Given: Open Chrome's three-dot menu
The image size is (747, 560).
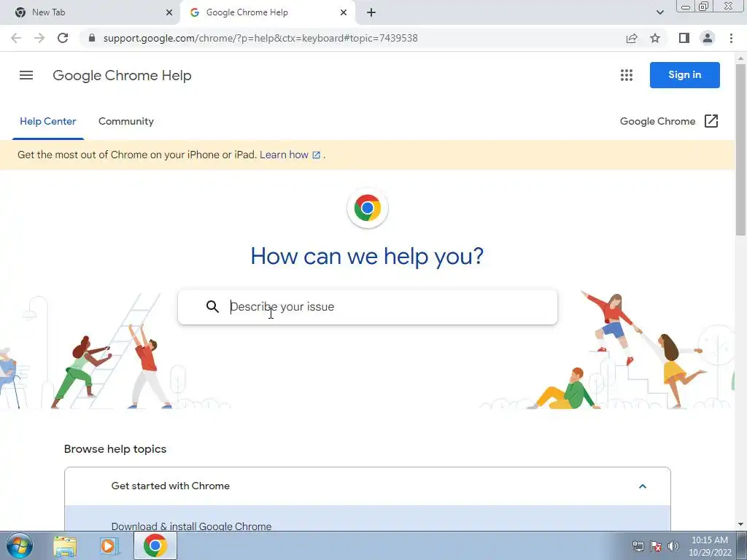Looking at the screenshot, I should (731, 38).
